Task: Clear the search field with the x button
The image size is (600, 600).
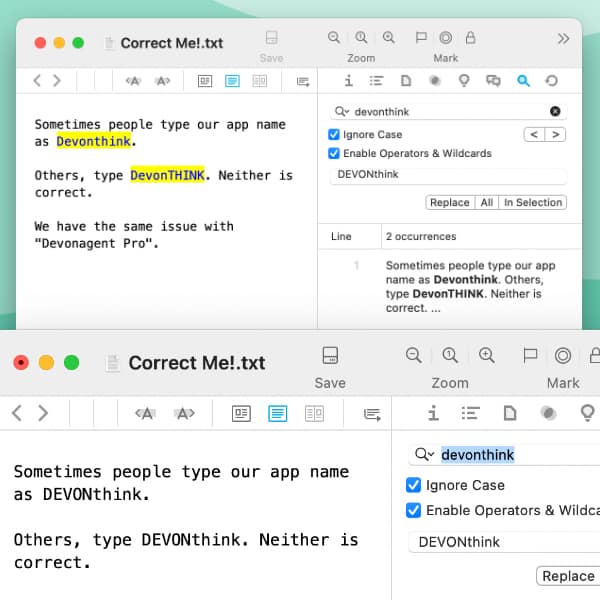Action: [555, 112]
